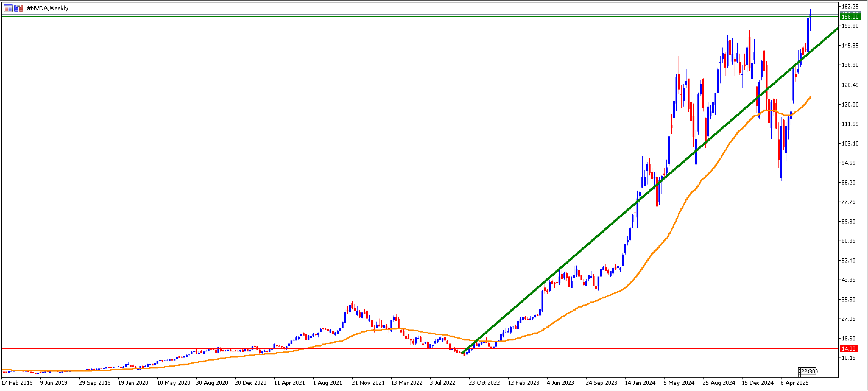
Task: Click the 10.15 price scale value
Action: [x=849, y=358]
